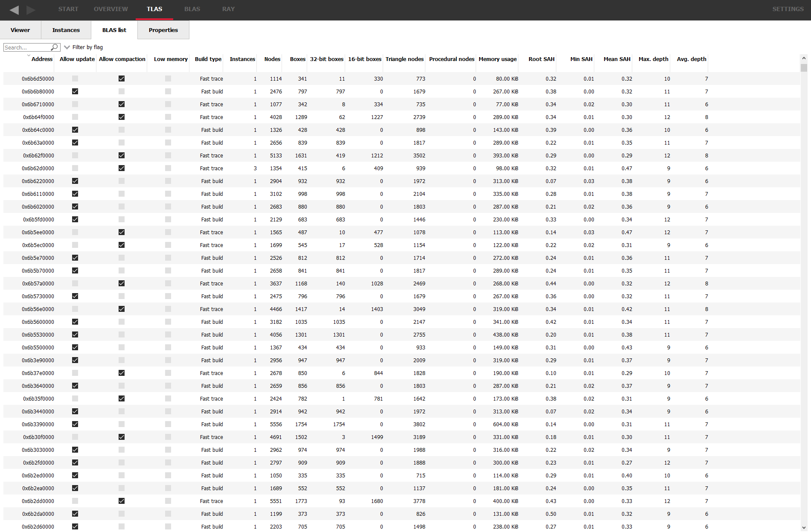Screen dimensions: 811x532
Task: Click the forward navigation arrow
Action: [30, 9]
